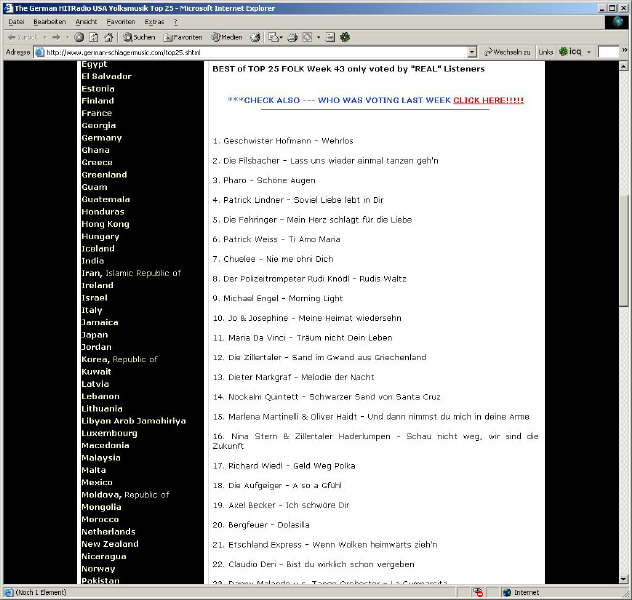Click the Print icon in toolbar
This screenshot has width=632, height=600.
[x=292, y=37]
